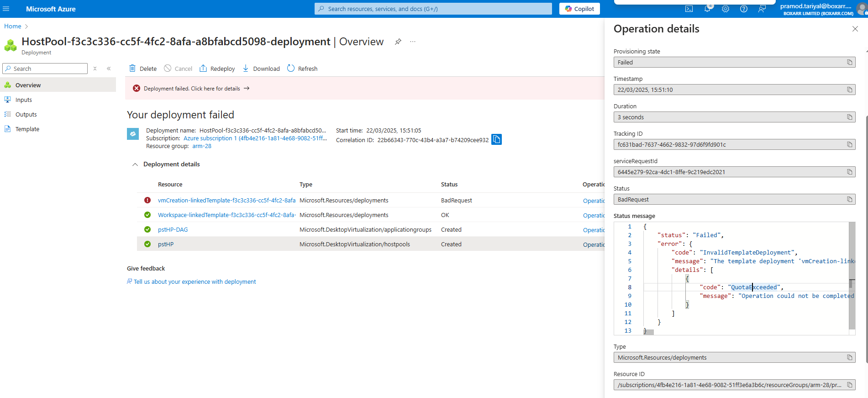Click the account avatar in top right
The image size is (868, 398).
click(x=862, y=9)
